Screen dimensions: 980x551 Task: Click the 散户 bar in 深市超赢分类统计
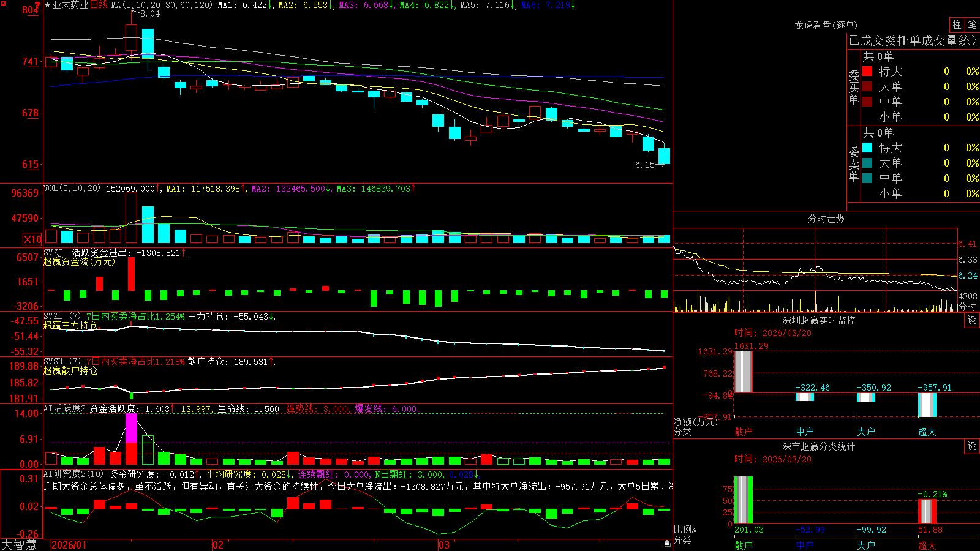(x=744, y=500)
